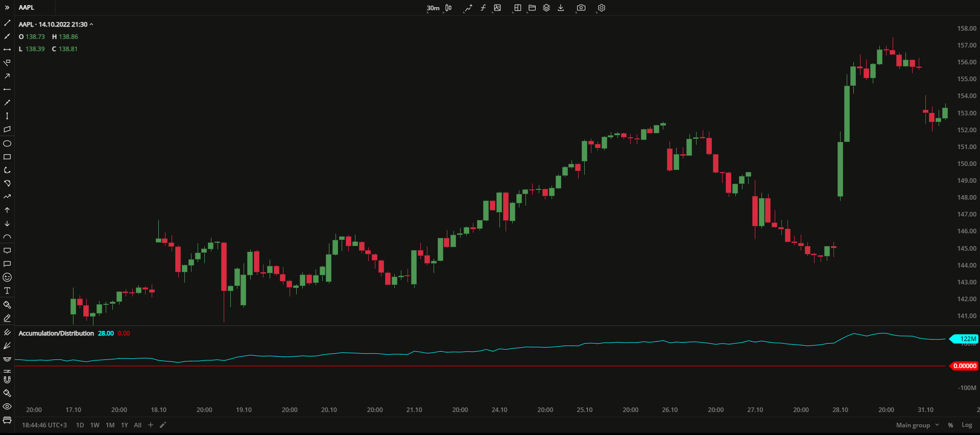Select the vertical line tool
Screen dimensions: 980x435
pyautogui.click(x=7, y=116)
